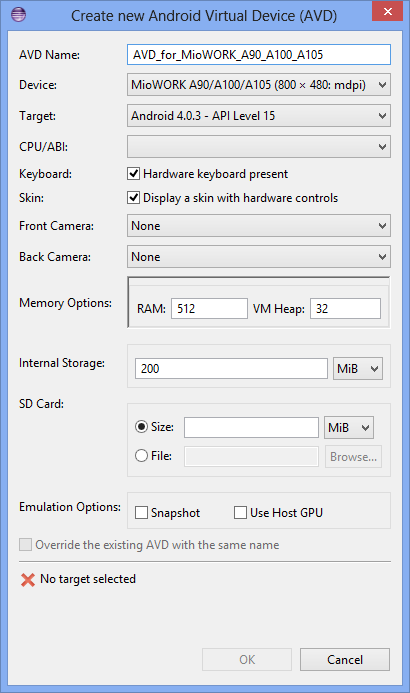
Task: Open the Device dropdown list
Action: [259, 85]
